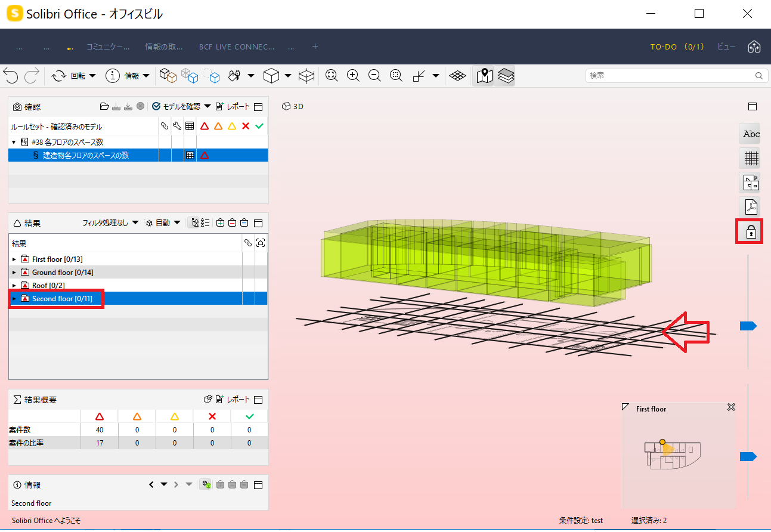Image resolution: width=771 pixels, height=532 pixels.
Task: Click the モデルを確認 button
Action: pos(181,106)
